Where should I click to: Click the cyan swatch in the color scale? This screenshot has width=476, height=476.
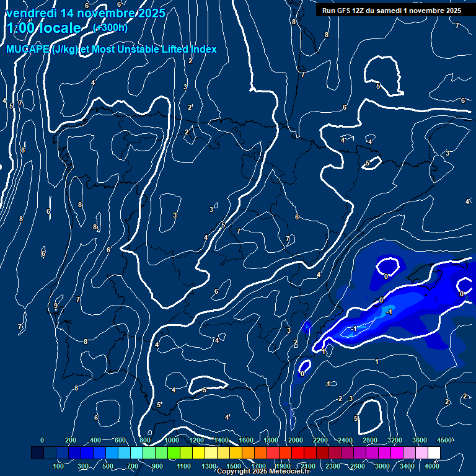(136, 452)
